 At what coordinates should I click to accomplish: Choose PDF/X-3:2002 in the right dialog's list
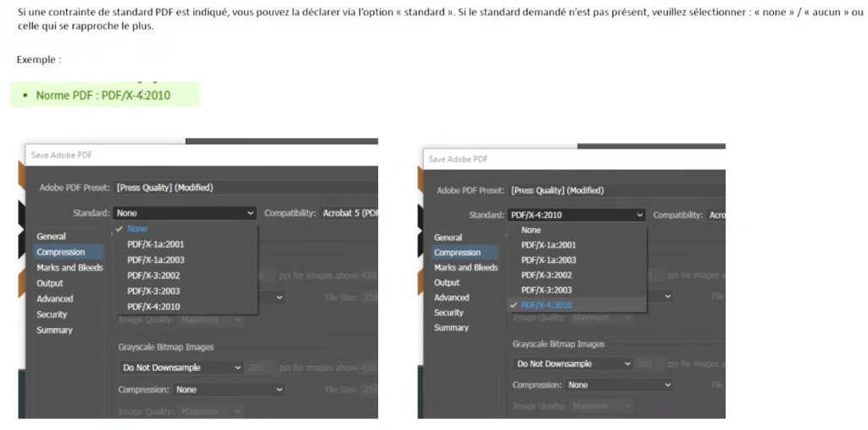tap(548, 275)
